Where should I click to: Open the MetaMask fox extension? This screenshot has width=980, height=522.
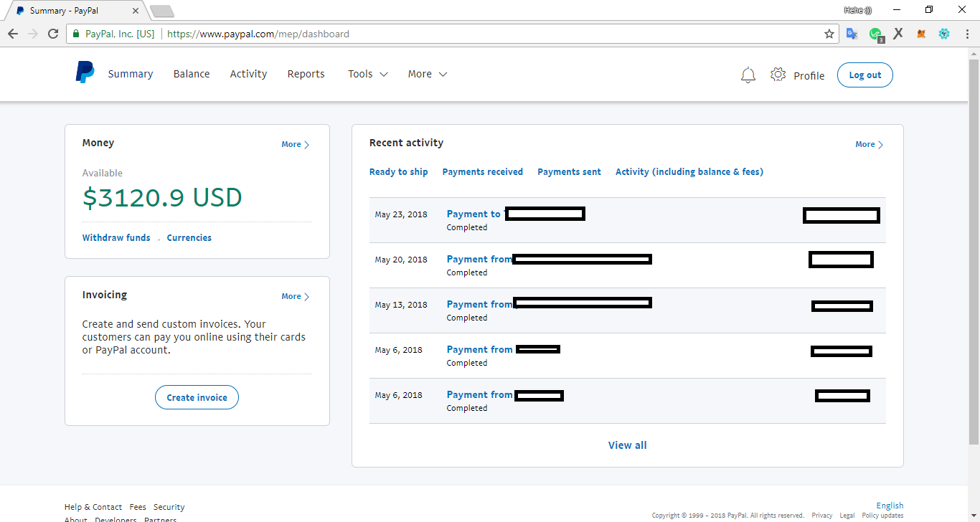pyautogui.click(x=921, y=34)
